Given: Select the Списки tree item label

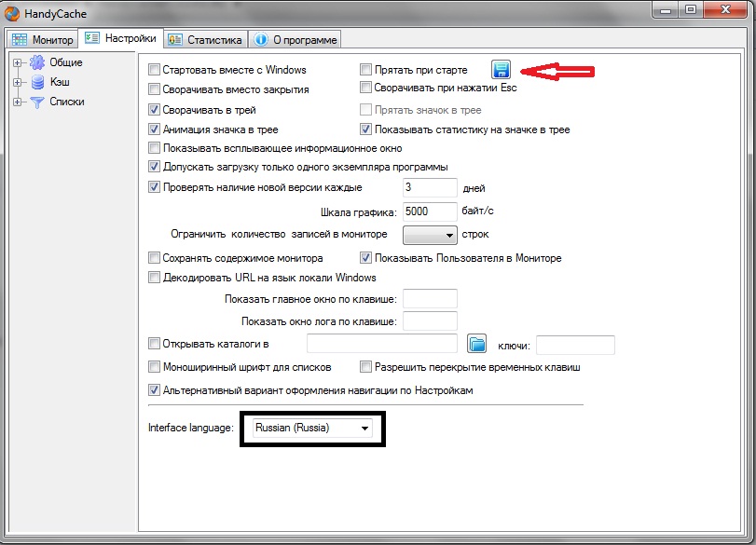Looking at the screenshot, I should [x=67, y=102].
